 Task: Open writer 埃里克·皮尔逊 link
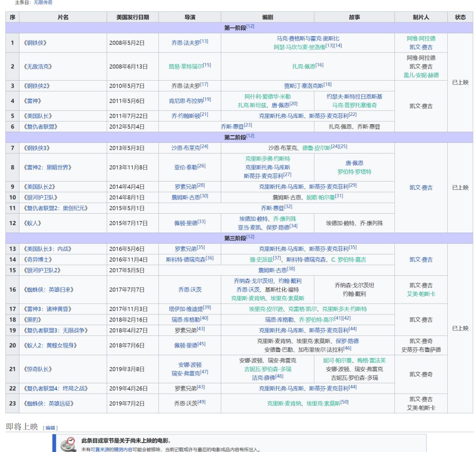coord(266,309)
